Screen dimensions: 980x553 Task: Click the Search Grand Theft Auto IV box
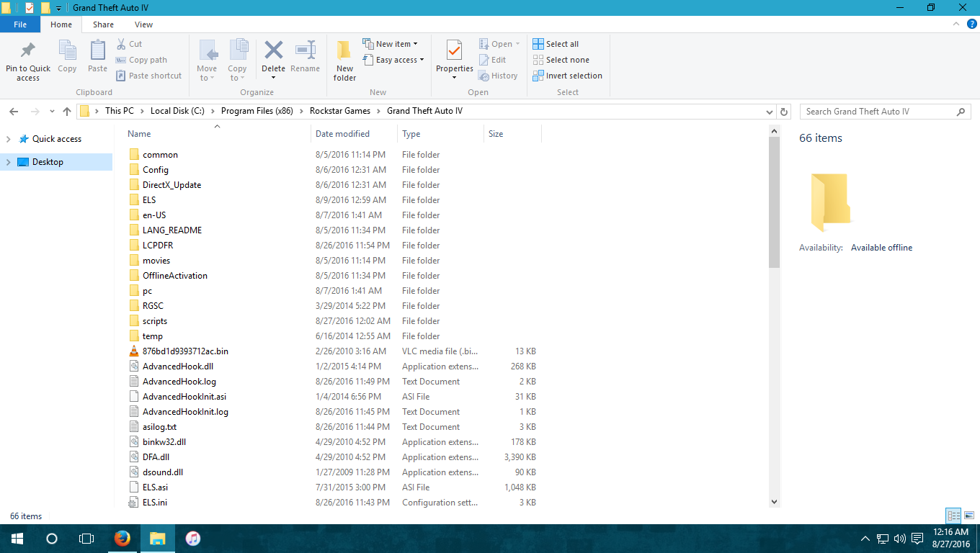tap(878, 112)
